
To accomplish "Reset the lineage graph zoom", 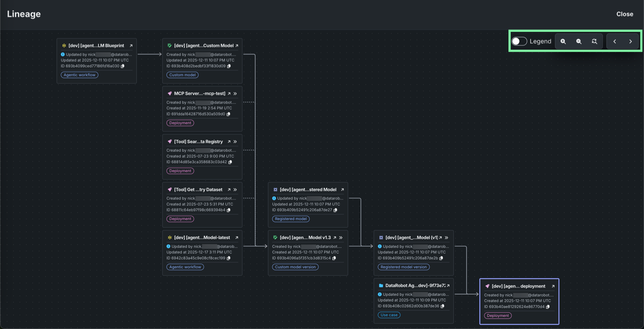I will click(x=594, y=41).
